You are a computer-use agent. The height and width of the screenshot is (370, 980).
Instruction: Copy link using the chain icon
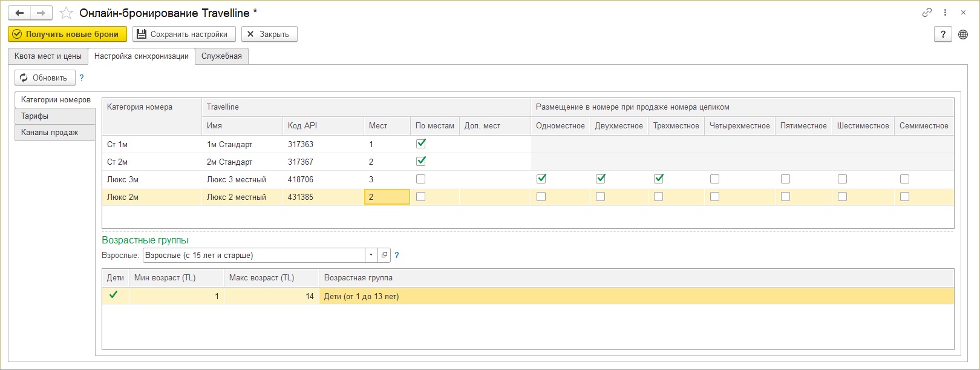pyautogui.click(x=927, y=13)
